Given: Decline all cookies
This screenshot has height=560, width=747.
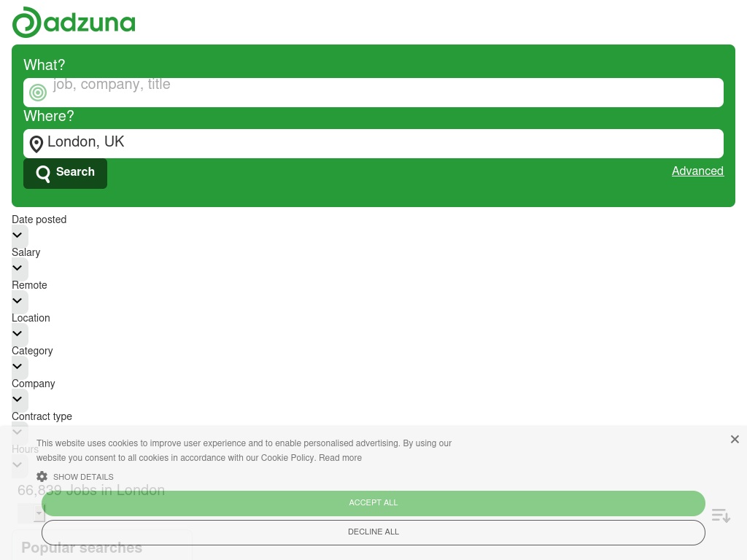Looking at the screenshot, I should point(373,532).
